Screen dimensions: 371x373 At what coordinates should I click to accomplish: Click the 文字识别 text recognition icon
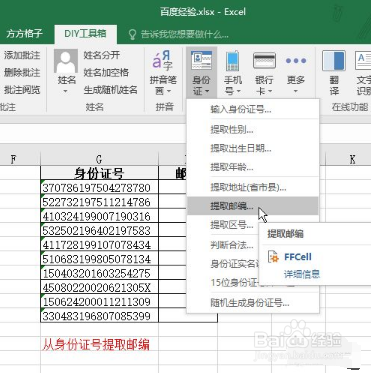(x=363, y=61)
